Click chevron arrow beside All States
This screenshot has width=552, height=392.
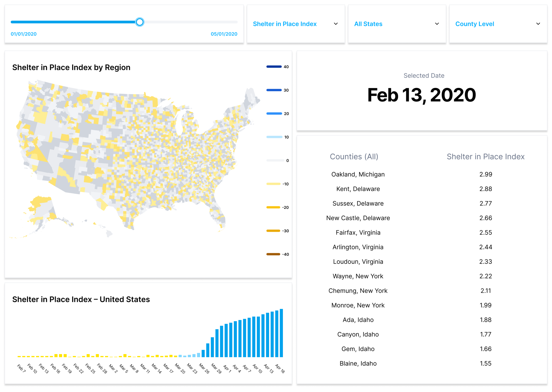[x=437, y=24]
